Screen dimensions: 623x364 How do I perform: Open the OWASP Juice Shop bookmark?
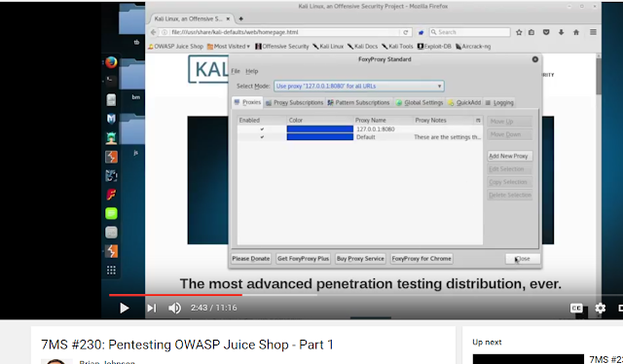click(x=175, y=46)
